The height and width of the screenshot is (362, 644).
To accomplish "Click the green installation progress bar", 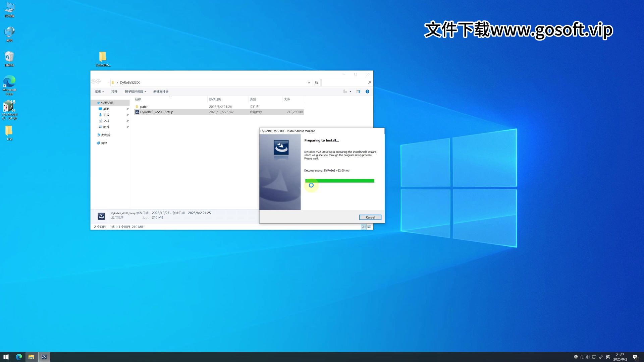I will [x=339, y=181].
